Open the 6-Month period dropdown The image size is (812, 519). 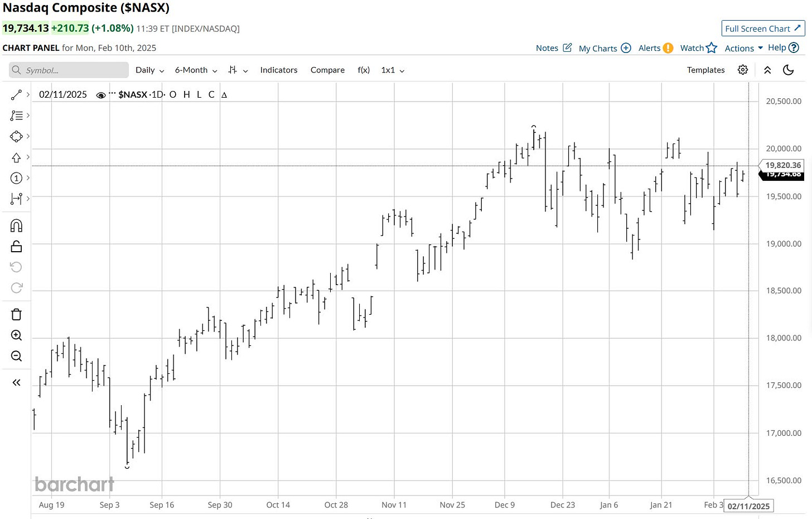196,70
